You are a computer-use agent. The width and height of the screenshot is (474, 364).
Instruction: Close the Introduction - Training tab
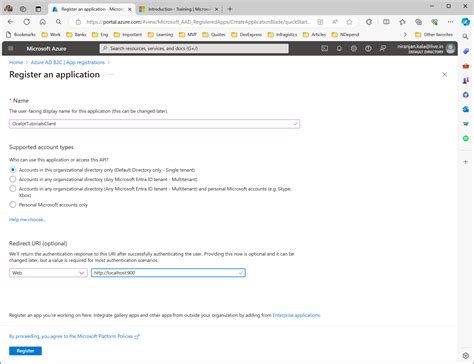tap(216, 9)
